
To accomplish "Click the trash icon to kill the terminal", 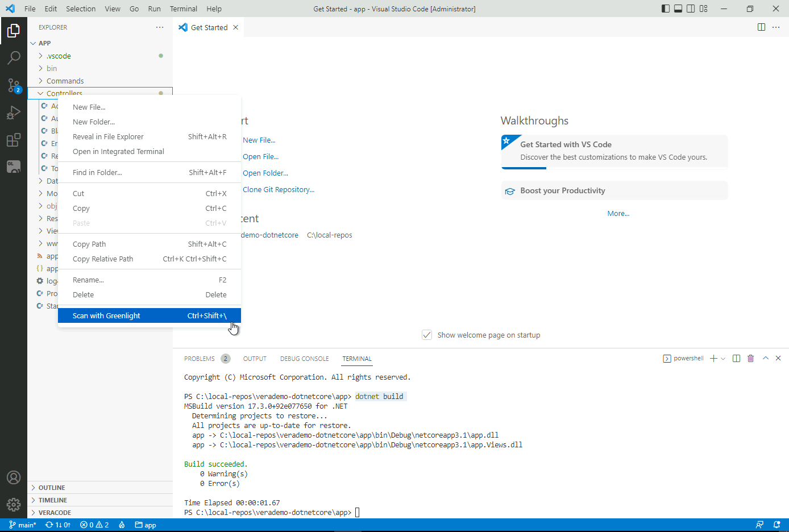I will click(x=751, y=358).
